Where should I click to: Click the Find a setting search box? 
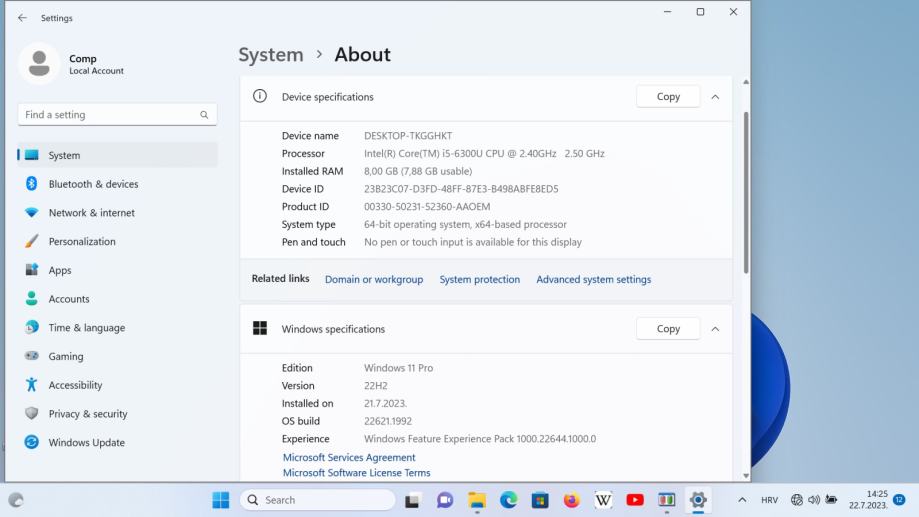[x=110, y=115]
